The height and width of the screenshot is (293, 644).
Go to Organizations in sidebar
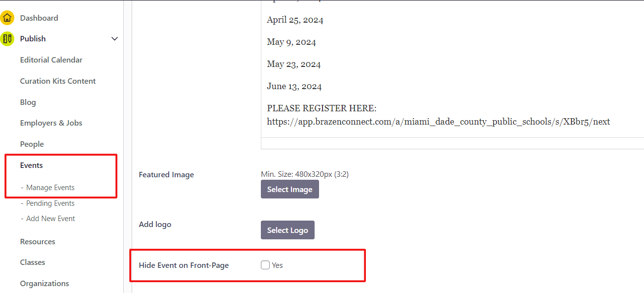(x=44, y=284)
